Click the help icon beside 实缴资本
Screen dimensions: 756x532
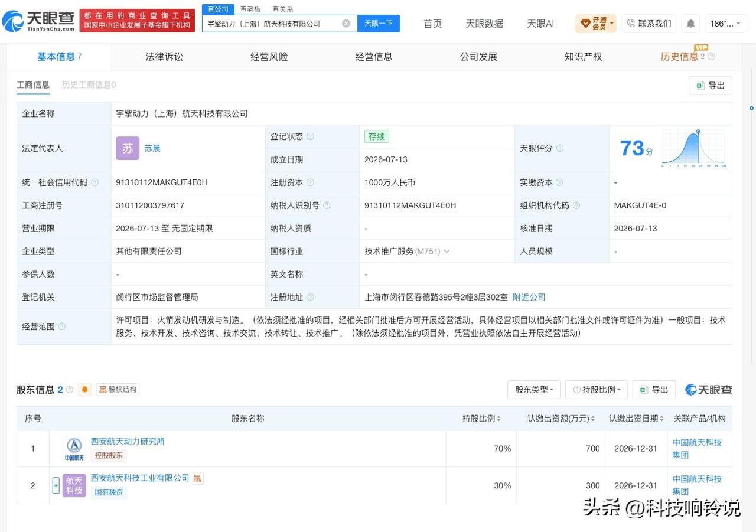pyautogui.click(x=559, y=182)
